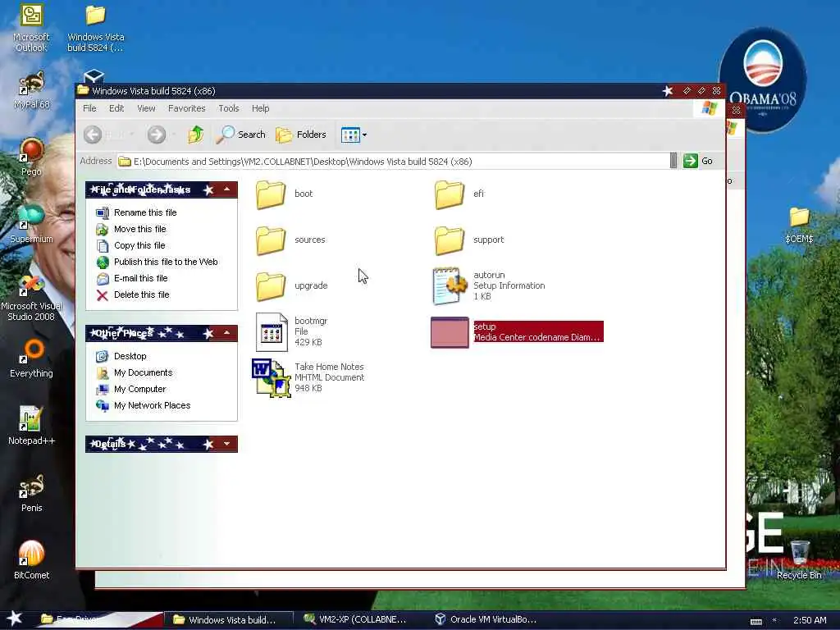Select Microsoft Visual Studio 2008 shortcut
The image size is (840, 630).
click(31, 298)
